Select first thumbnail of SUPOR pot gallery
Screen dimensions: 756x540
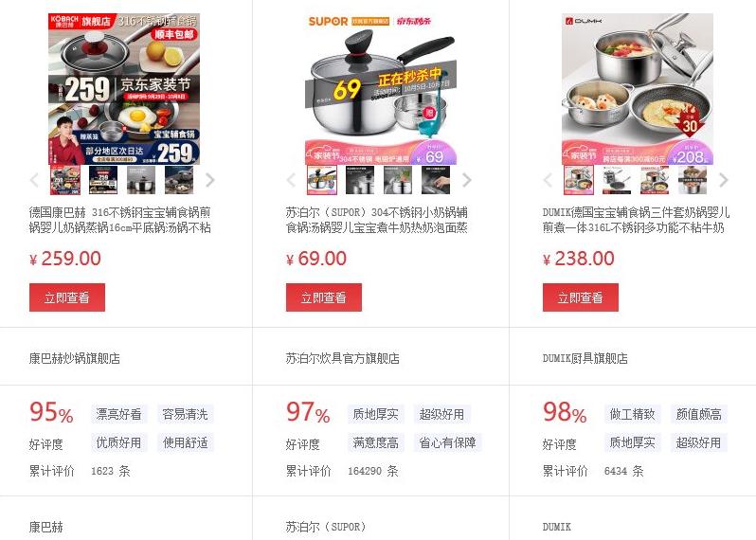pyautogui.click(x=321, y=180)
